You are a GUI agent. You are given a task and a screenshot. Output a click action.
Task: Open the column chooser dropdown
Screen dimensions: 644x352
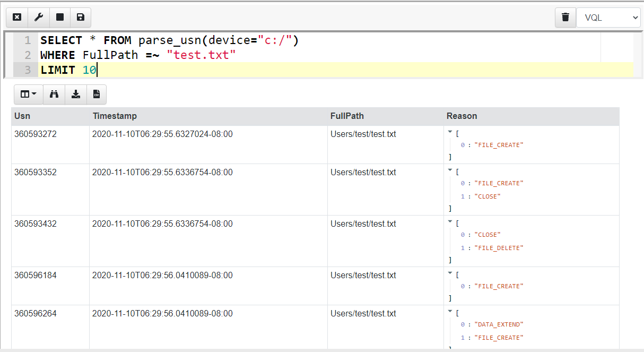[x=28, y=95]
